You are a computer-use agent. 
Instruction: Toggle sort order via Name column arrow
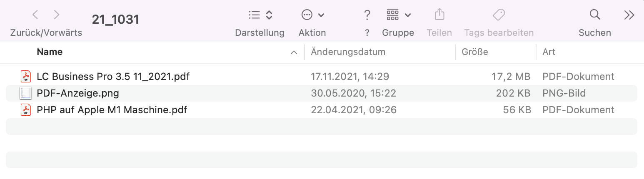tap(294, 52)
